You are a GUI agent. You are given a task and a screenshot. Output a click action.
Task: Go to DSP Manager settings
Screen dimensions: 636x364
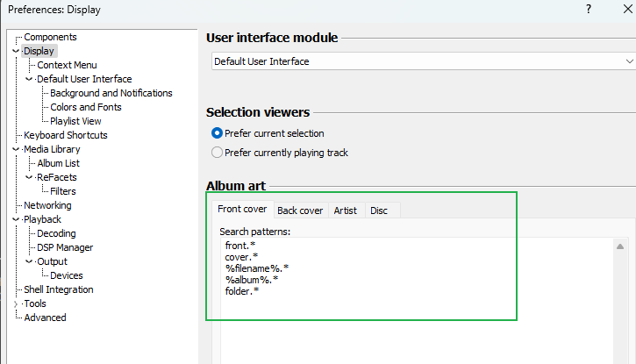(65, 247)
